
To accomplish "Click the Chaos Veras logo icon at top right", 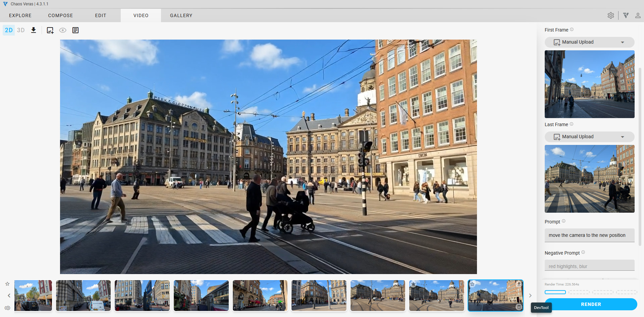I will [626, 15].
